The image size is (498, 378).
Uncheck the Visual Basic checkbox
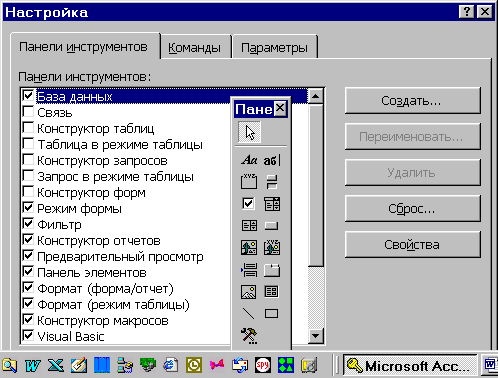28,335
